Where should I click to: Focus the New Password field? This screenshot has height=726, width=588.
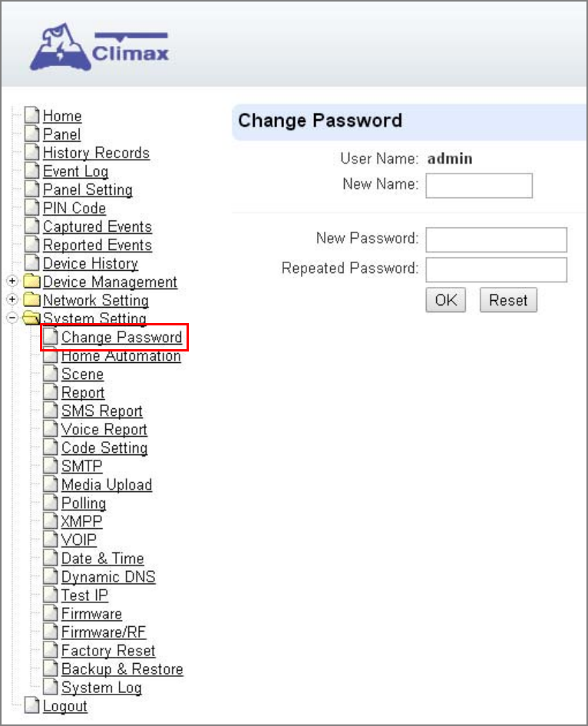496,239
